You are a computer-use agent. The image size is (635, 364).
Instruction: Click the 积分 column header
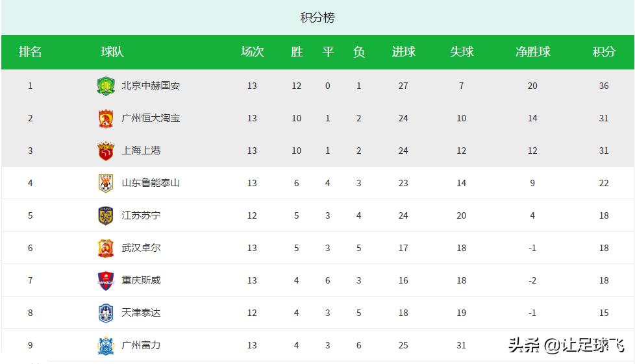(x=604, y=52)
